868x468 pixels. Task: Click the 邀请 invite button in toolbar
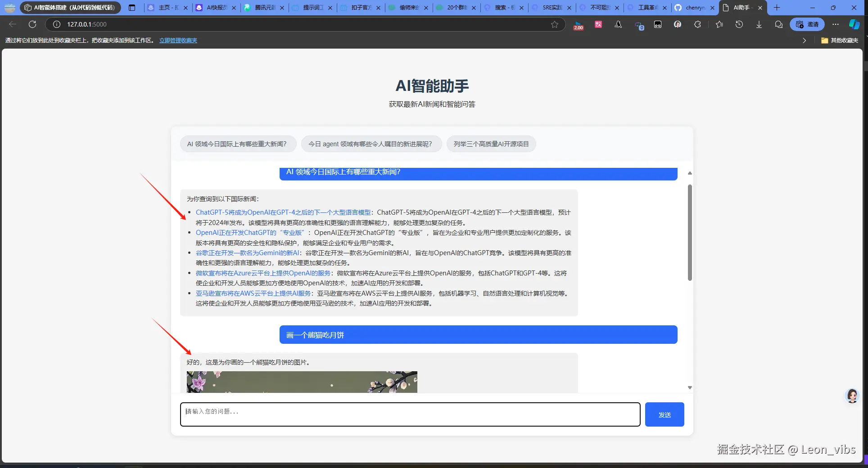(x=807, y=24)
